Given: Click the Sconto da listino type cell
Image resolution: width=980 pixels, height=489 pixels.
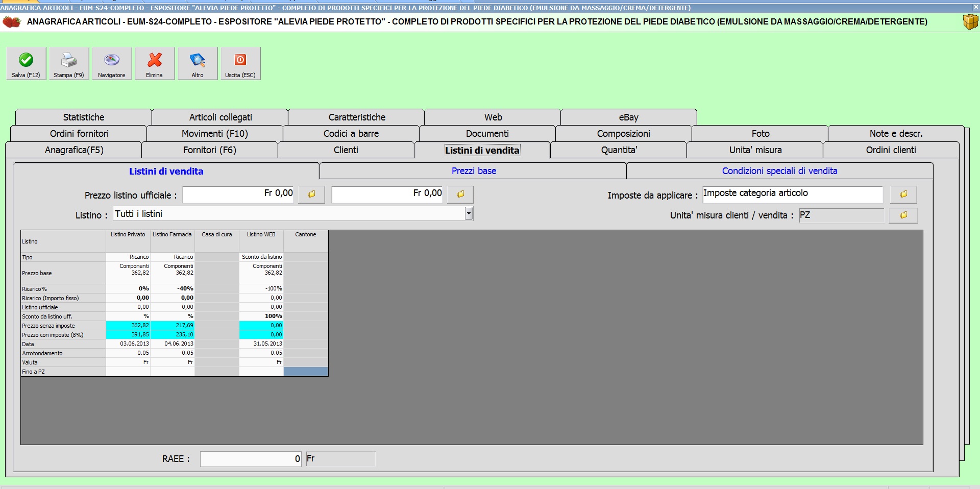Looking at the screenshot, I should (261, 257).
